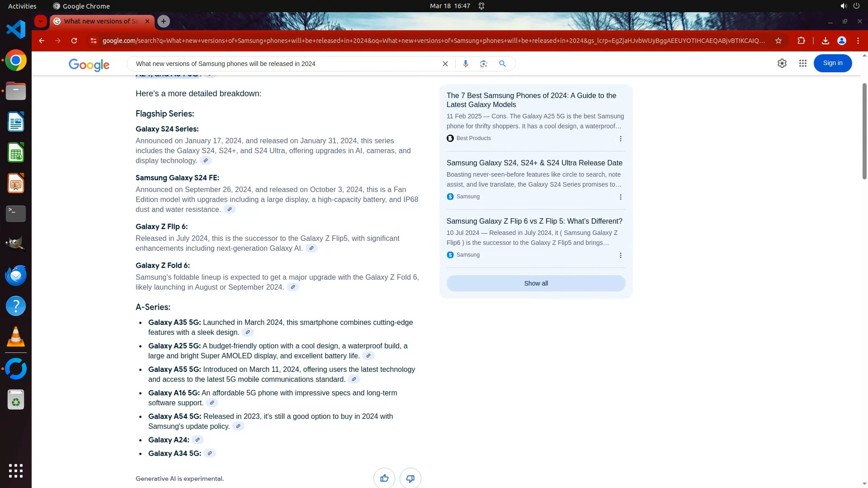Open the Google apps grid
Image resolution: width=868 pixels, height=488 pixels.
[x=802, y=64]
